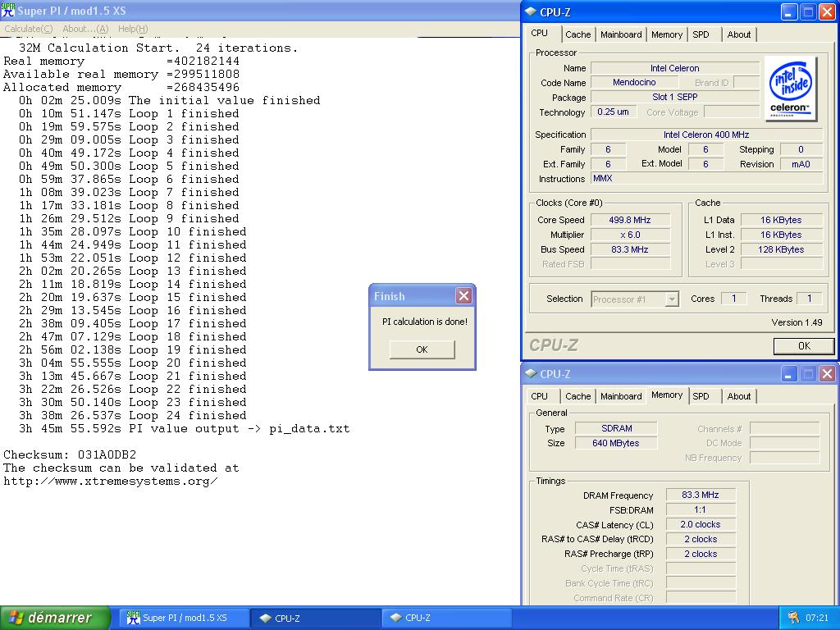Click the Cores value field

pos(733,299)
